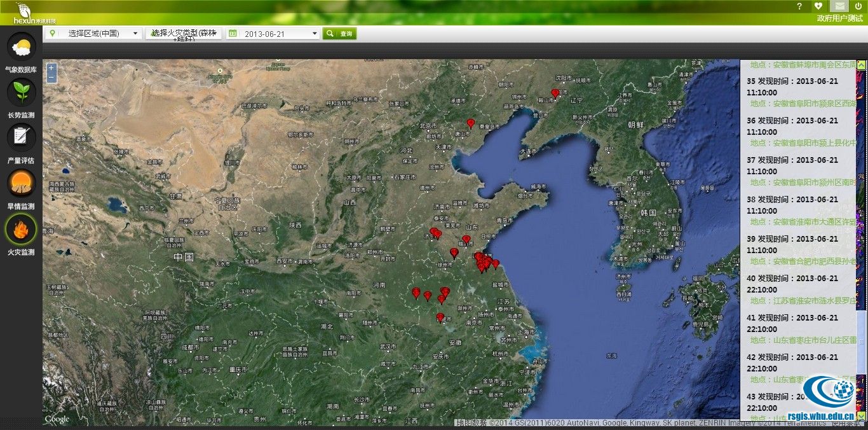This screenshot has width=868, height=430.
Task: Open the 2013-06-21 date dropdown
Action: 273,33
